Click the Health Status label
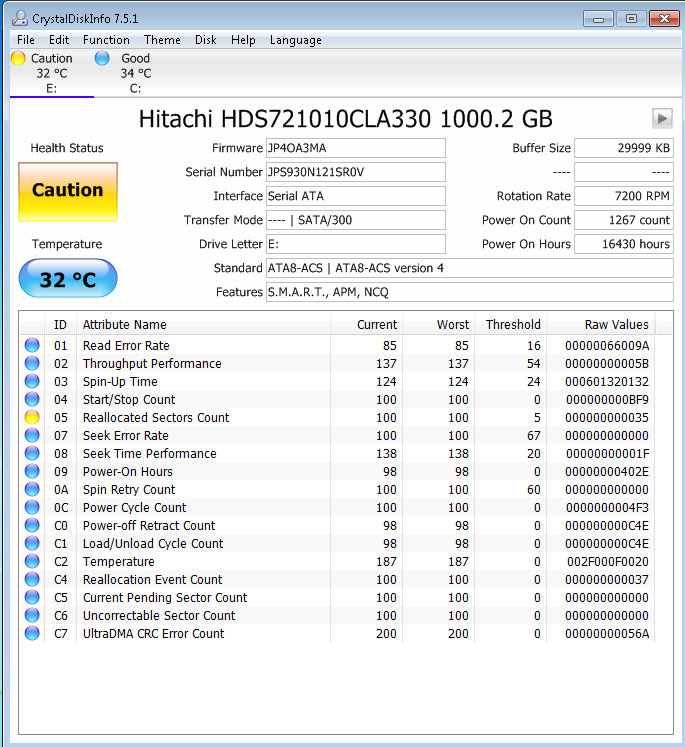The width and height of the screenshot is (685, 747). [67, 148]
